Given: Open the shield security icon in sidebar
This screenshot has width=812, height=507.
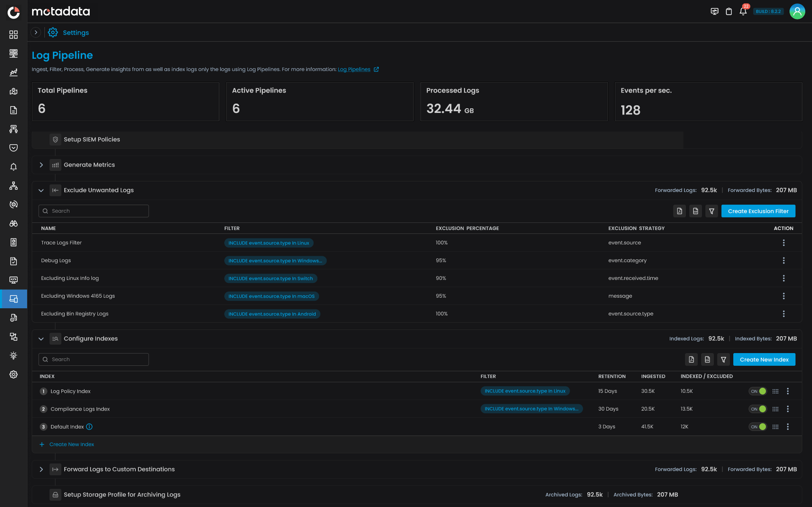Looking at the screenshot, I should pos(13,148).
